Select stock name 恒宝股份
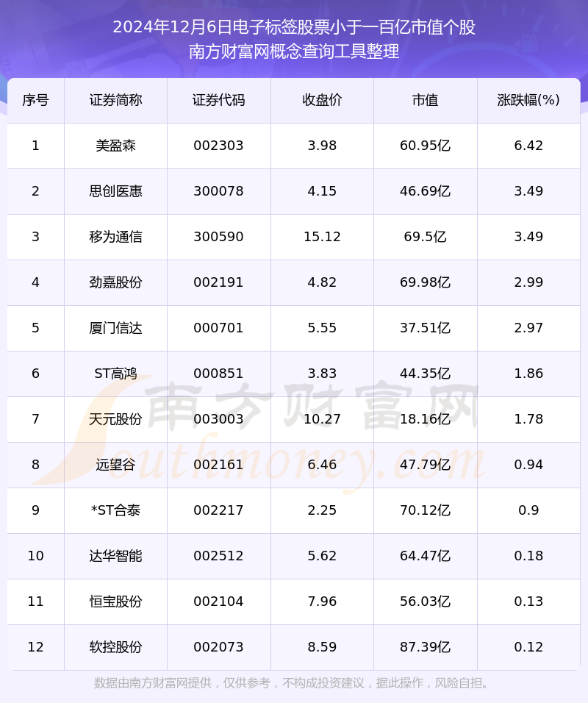The height and width of the screenshot is (703, 588). tap(115, 602)
